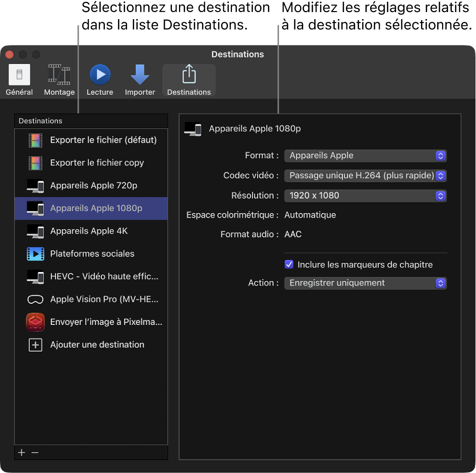Viewport: 476px width, 473px height.
Task: Click the AAC audio format value
Action: point(293,234)
